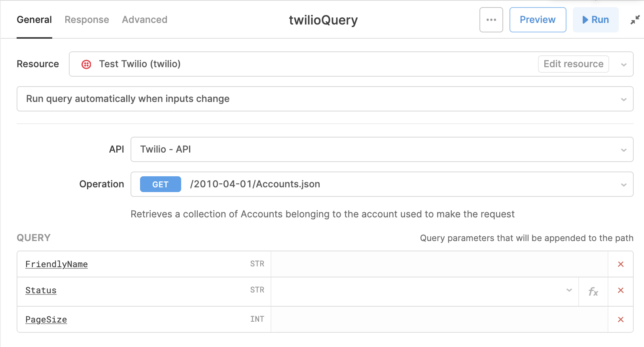The height and width of the screenshot is (347, 644).
Task: Open the Advanced tab
Action: coord(144,20)
